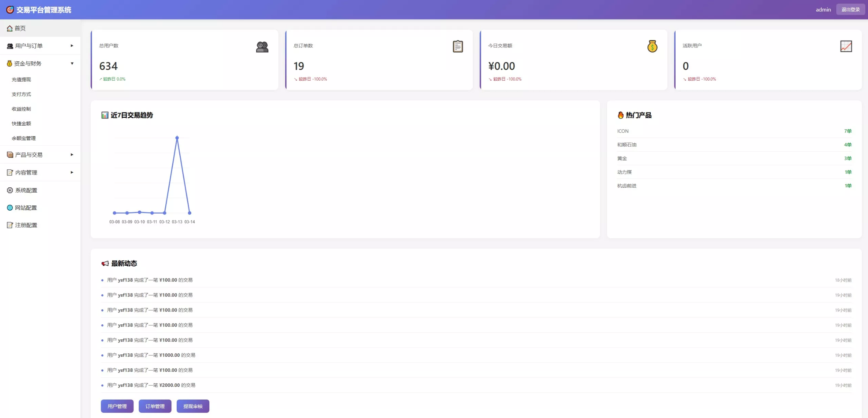
Task: Click the 订单管理 button
Action: click(155, 406)
